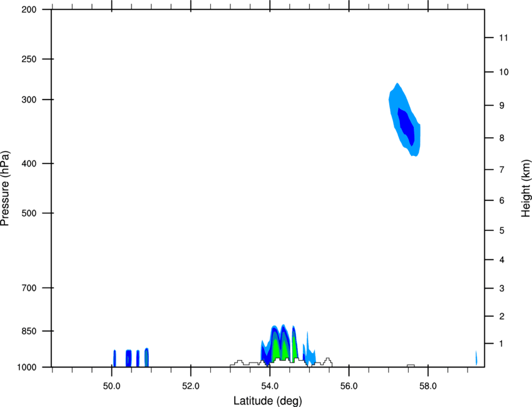Click the 850 pressure tick label

point(29,331)
